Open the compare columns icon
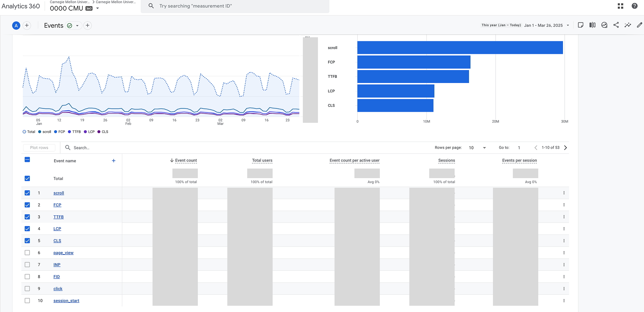The height and width of the screenshot is (312, 644). pyautogui.click(x=592, y=25)
